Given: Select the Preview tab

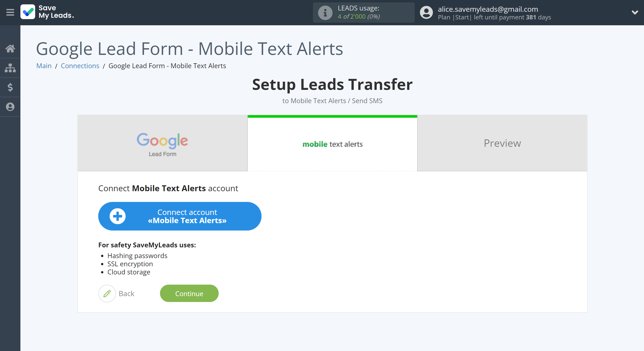Looking at the screenshot, I should pos(502,143).
